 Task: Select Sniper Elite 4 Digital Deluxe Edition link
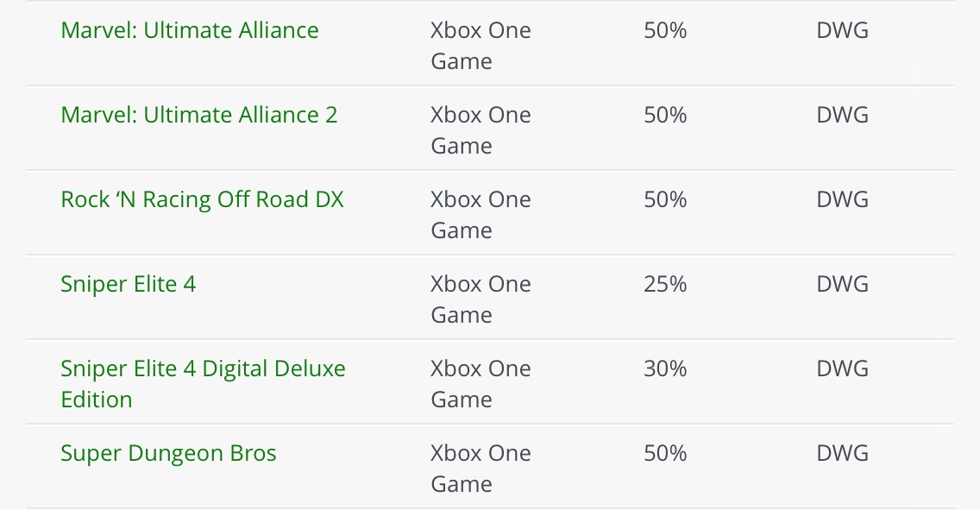[203, 383]
